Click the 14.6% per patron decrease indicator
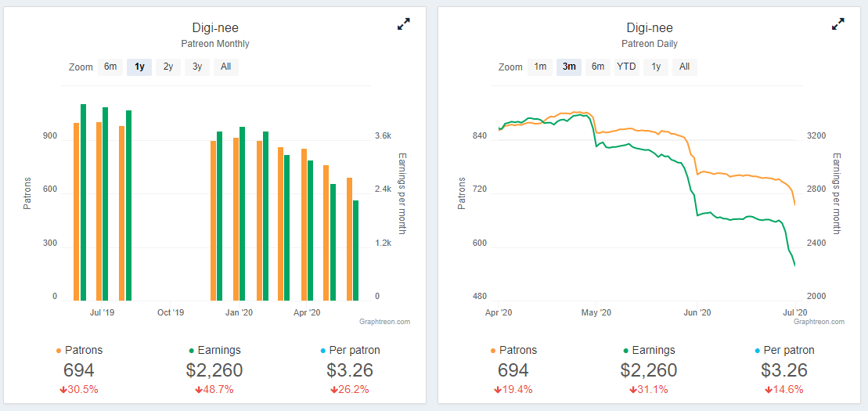868x411 pixels. click(784, 389)
